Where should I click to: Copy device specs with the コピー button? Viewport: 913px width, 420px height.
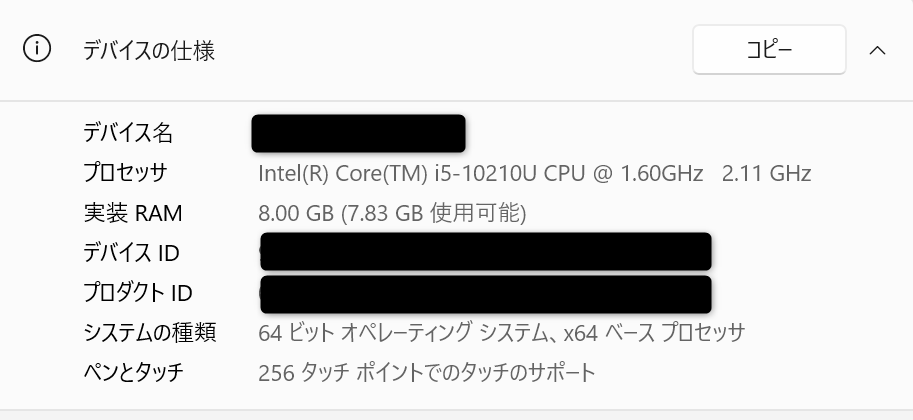769,50
